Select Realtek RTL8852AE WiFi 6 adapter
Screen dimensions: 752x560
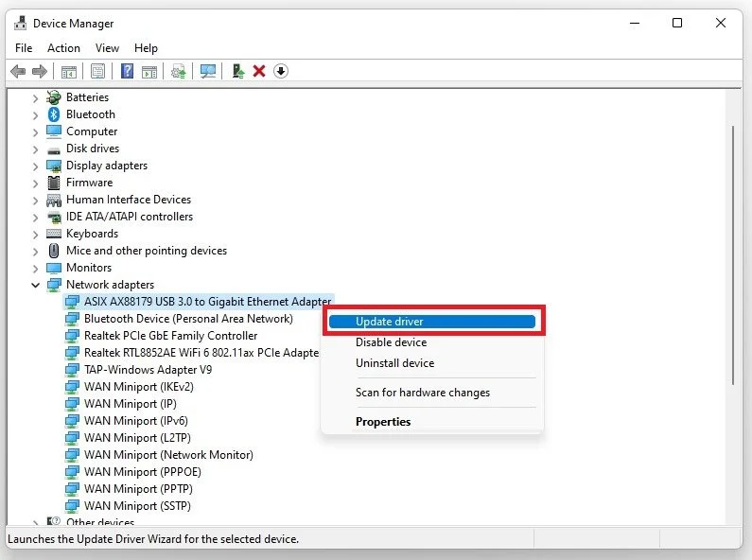pos(201,353)
